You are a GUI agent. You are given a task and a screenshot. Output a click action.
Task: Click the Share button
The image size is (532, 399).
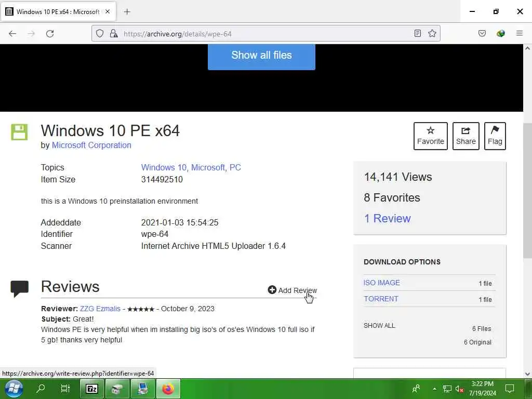click(466, 136)
